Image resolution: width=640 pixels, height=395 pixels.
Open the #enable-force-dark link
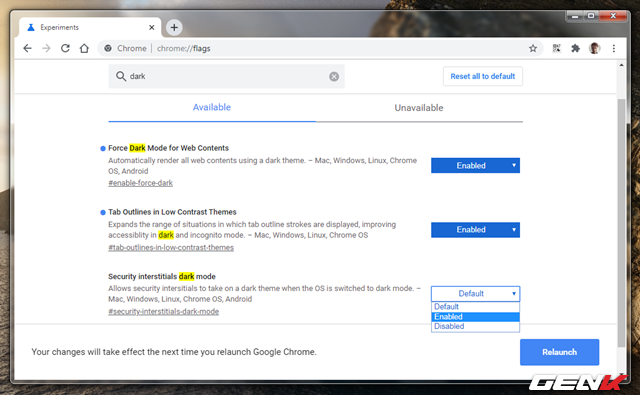(x=140, y=183)
